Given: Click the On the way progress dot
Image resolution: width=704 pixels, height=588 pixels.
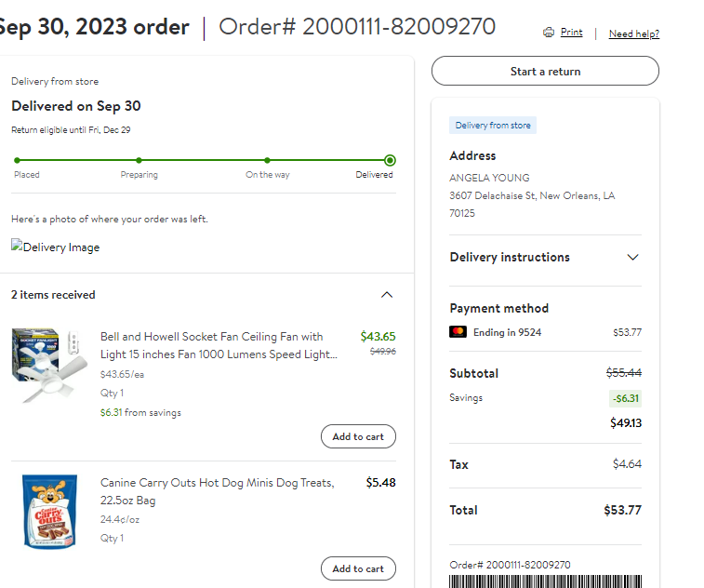Looking at the screenshot, I should click(x=267, y=160).
